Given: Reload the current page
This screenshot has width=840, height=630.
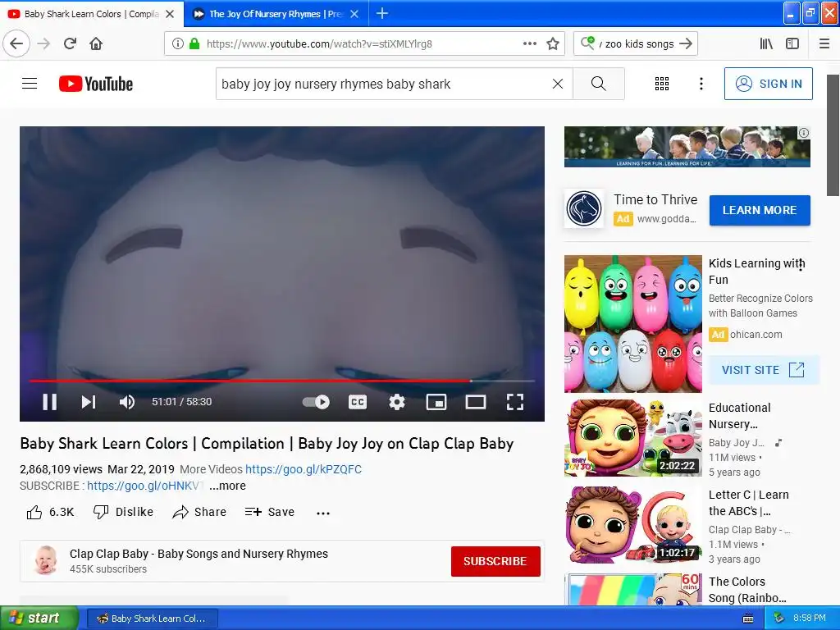Looking at the screenshot, I should (x=70, y=43).
